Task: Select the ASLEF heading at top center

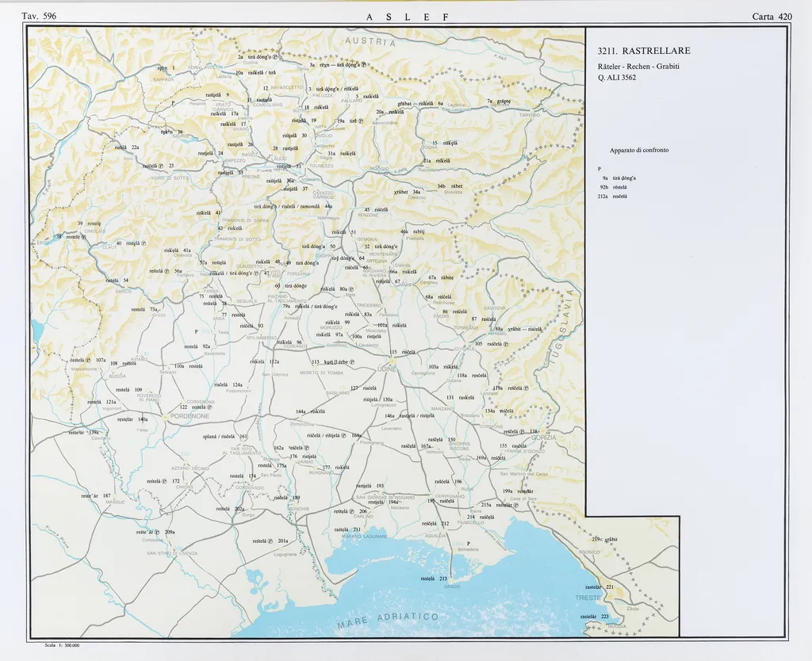Action: [407, 17]
